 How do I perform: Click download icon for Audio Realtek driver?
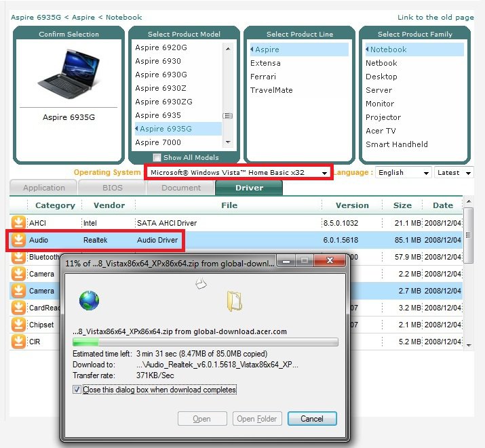18,240
